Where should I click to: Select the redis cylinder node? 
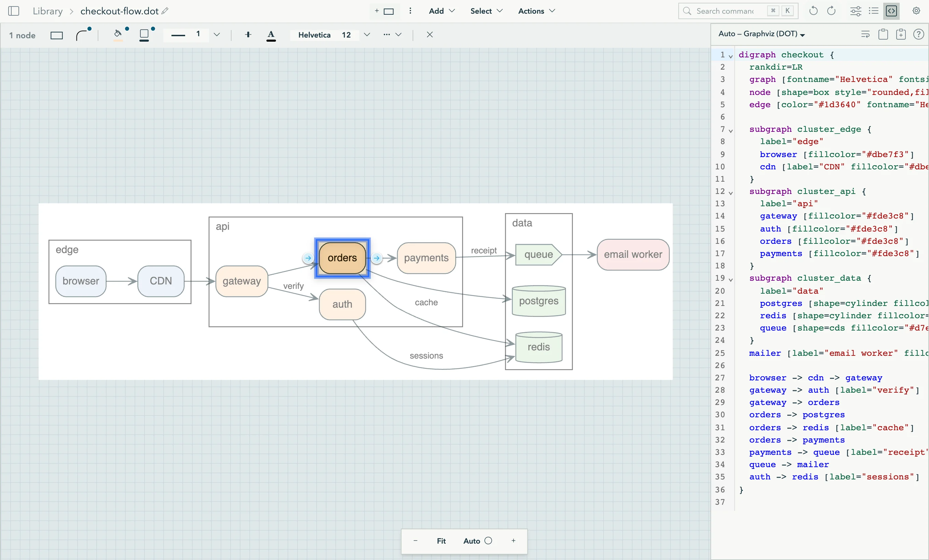[x=538, y=347]
